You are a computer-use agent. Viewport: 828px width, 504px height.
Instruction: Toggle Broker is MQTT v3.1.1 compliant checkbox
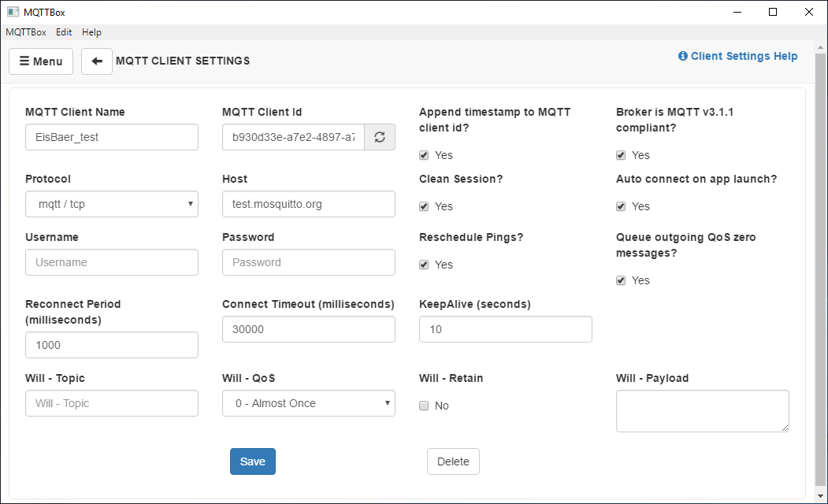pos(621,155)
